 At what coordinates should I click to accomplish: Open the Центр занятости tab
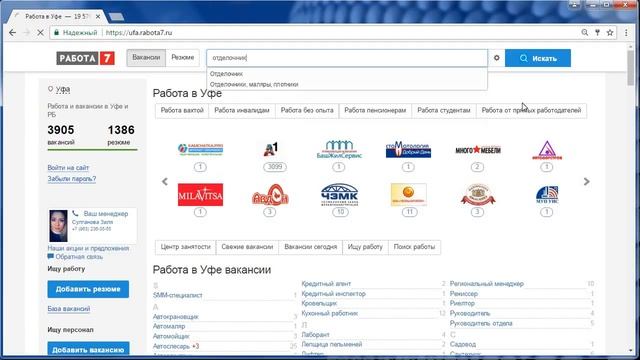coord(186,247)
